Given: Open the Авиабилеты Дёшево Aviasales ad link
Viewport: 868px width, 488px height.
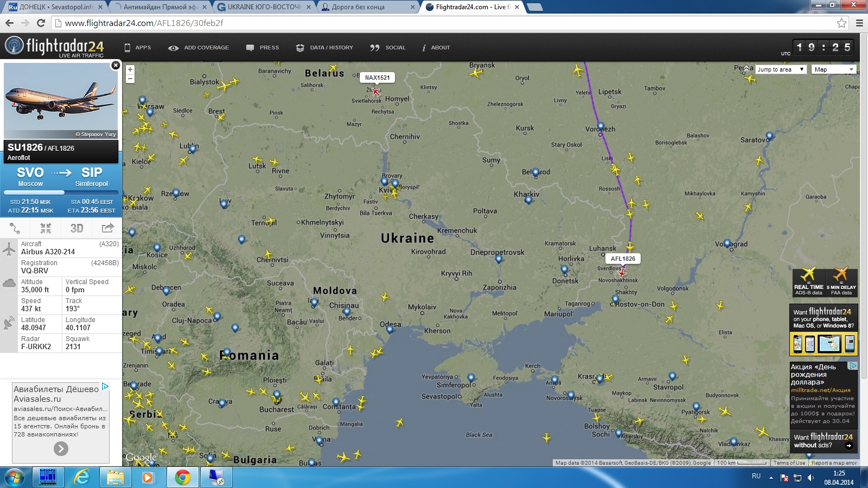Looking at the screenshot, I should (x=56, y=394).
